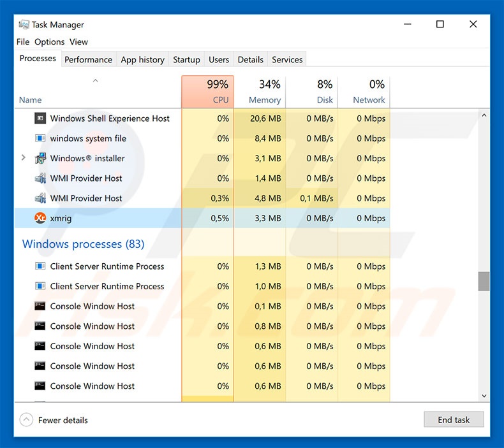Click the 3,3 MB memory value of xmrig
Image resolution: width=504 pixels, height=448 pixels.
coord(268,219)
